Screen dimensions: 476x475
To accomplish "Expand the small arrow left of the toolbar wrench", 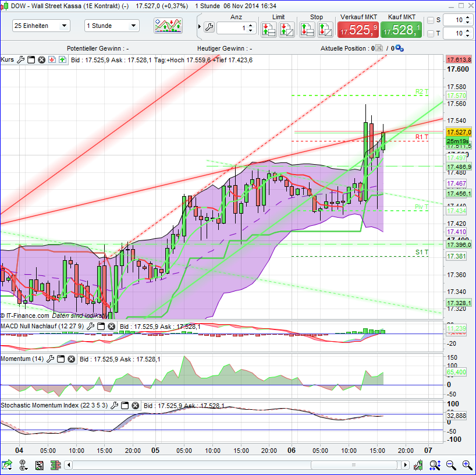I will (x=199, y=27).
